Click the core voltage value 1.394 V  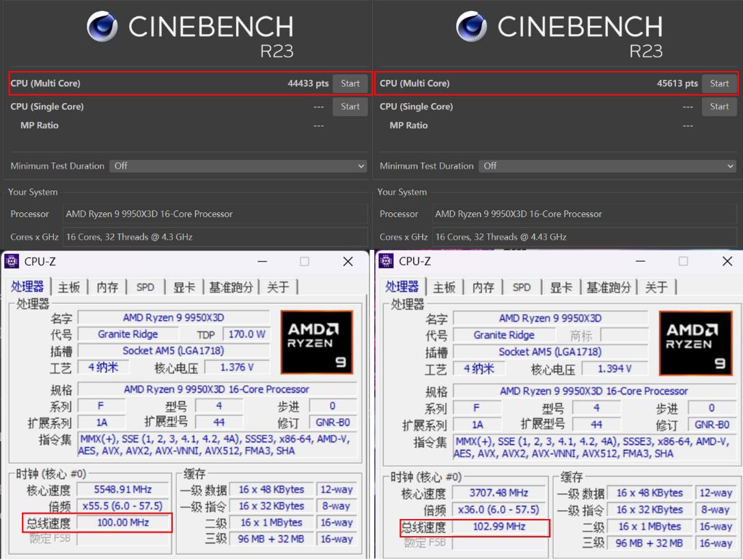(615, 369)
